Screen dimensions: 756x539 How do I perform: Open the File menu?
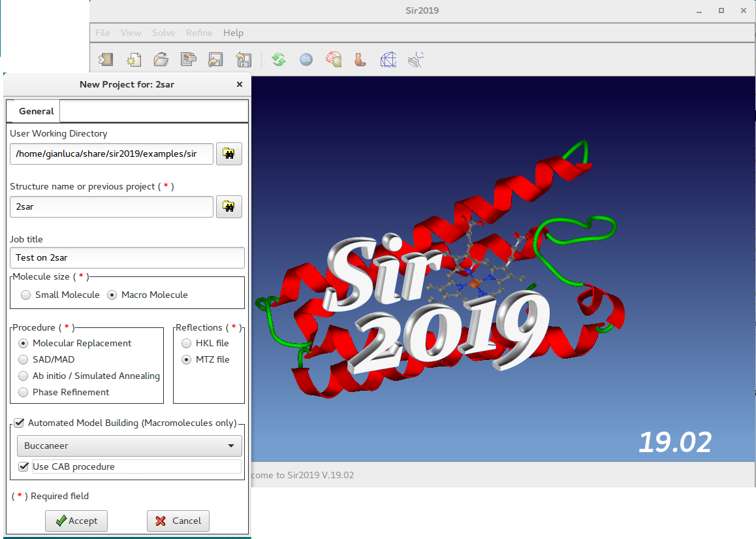click(102, 33)
